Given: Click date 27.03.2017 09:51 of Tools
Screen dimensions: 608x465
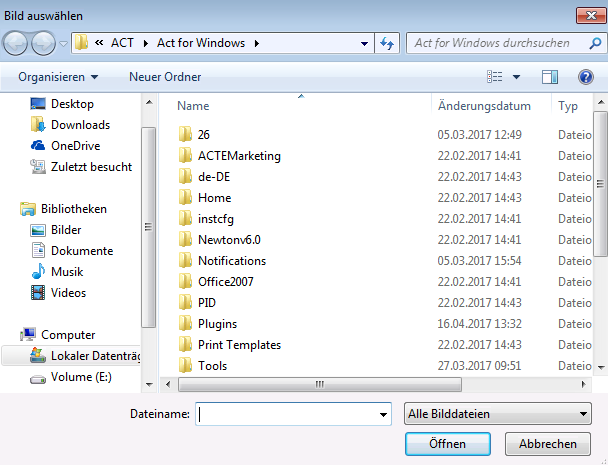Looking at the screenshot, I should click(x=479, y=366).
